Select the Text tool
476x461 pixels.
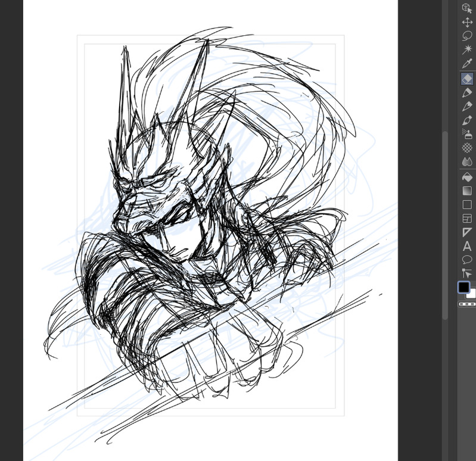(x=467, y=246)
